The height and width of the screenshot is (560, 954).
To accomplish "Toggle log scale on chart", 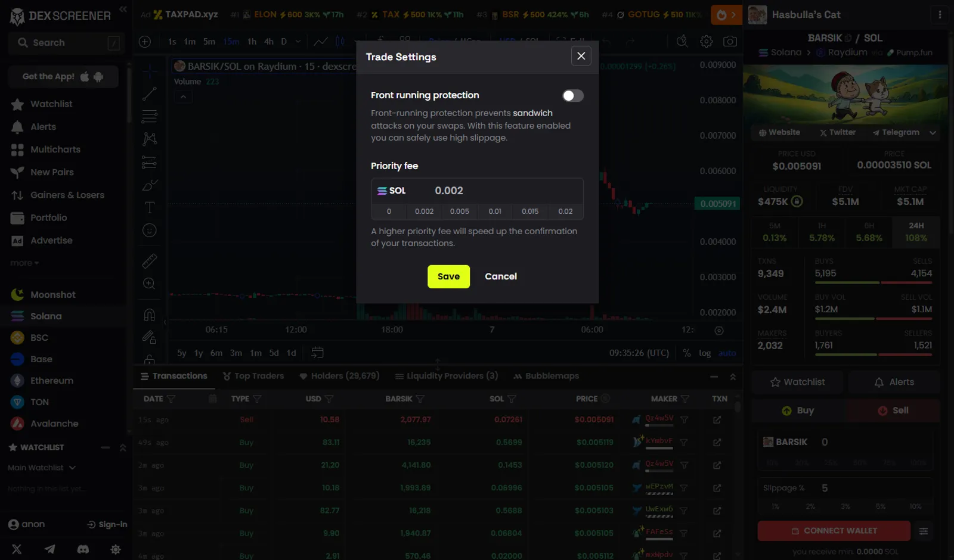I will (705, 353).
